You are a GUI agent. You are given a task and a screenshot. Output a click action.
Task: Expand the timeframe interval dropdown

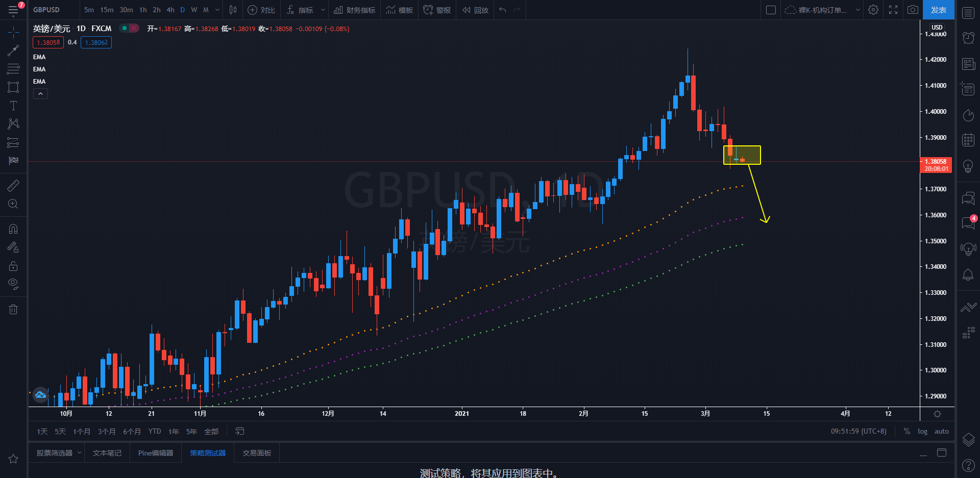click(x=217, y=10)
